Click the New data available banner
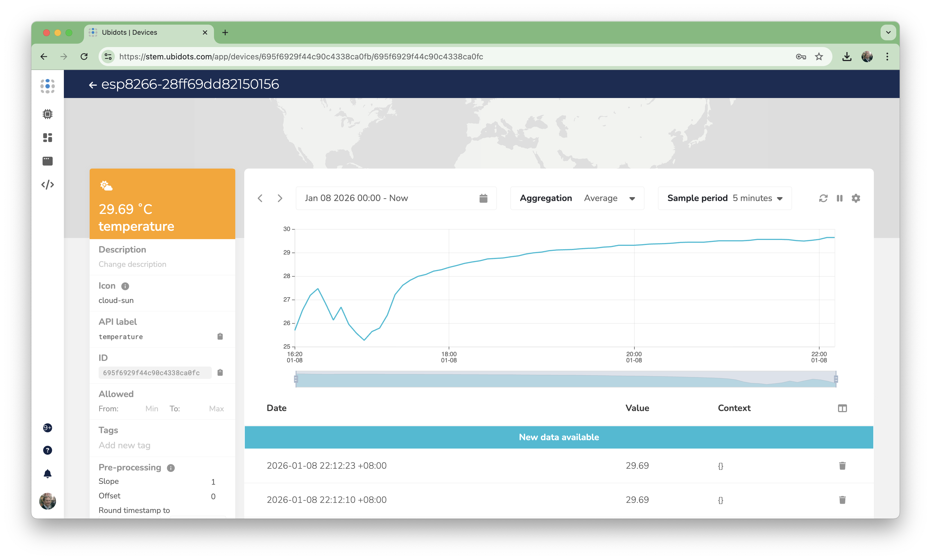The width and height of the screenshot is (931, 560). click(558, 437)
